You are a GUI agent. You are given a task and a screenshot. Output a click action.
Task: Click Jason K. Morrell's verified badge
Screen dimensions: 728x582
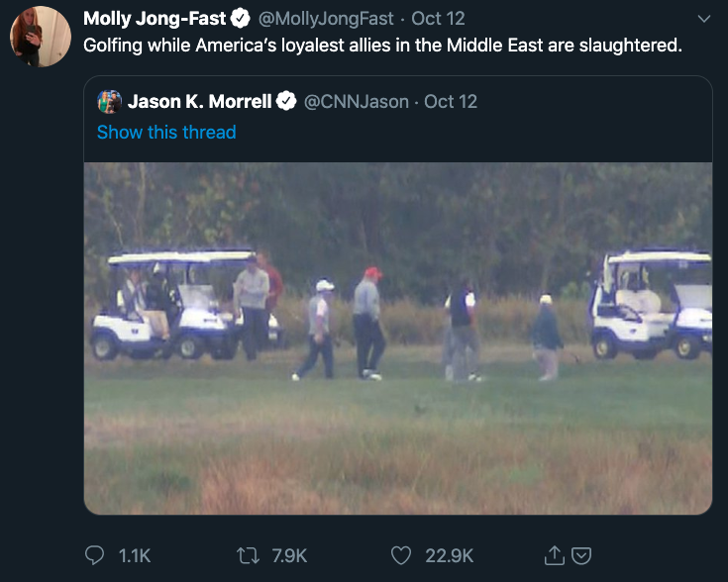click(286, 102)
